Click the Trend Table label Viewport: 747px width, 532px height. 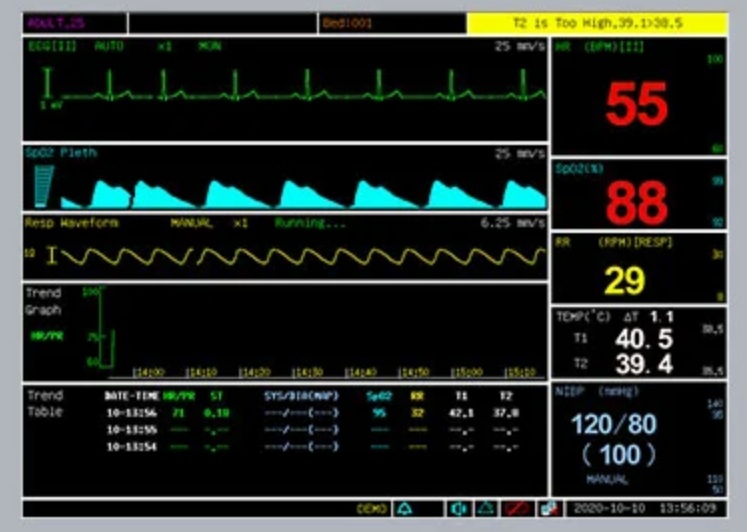tap(45, 403)
